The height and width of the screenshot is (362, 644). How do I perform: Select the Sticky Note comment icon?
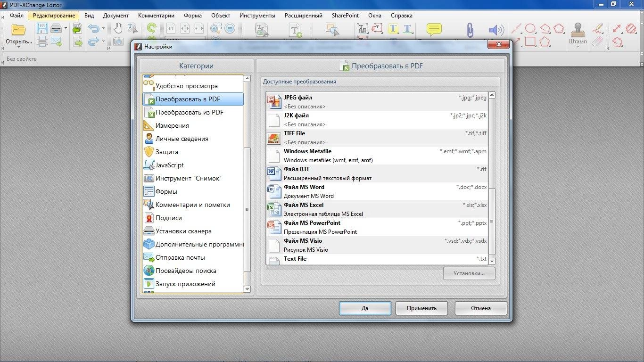click(434, 30)
